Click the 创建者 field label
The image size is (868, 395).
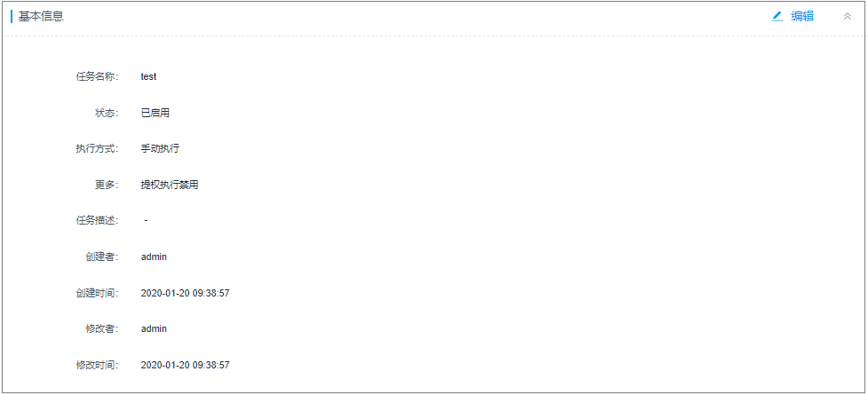pos(102,257)
